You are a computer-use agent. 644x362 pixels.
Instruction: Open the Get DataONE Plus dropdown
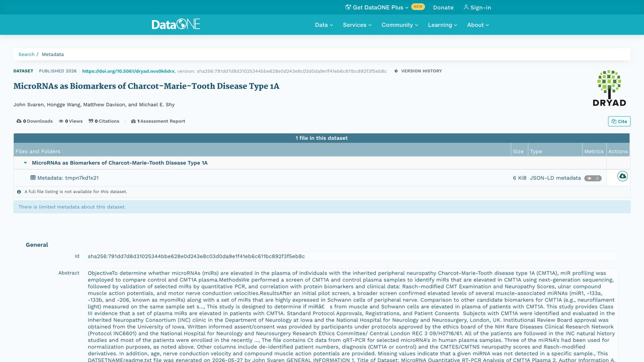(377, 8)
